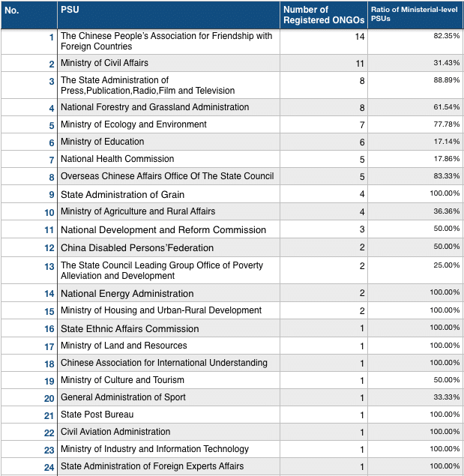
Task: Click the ratio '77.78%' cell
Action: pyautogui.click(x=415, y=124)
